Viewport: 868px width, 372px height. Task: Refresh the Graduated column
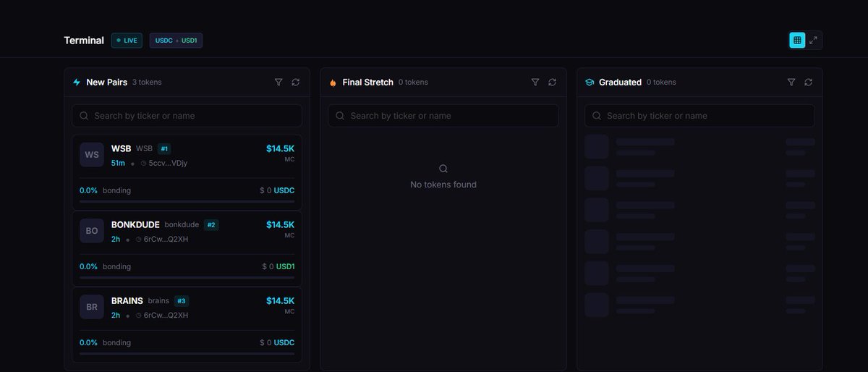click(x=809, y=83)
